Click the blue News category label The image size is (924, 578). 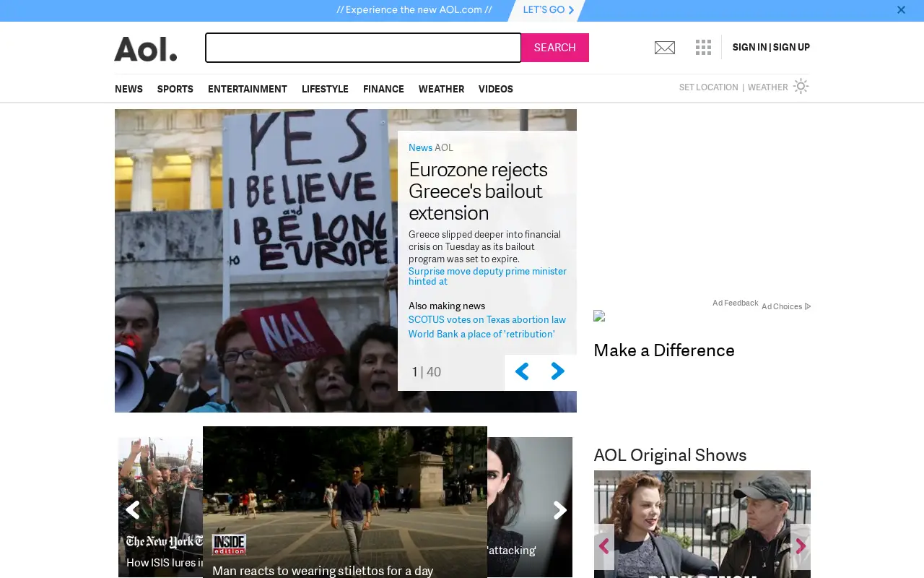(420, 147)
